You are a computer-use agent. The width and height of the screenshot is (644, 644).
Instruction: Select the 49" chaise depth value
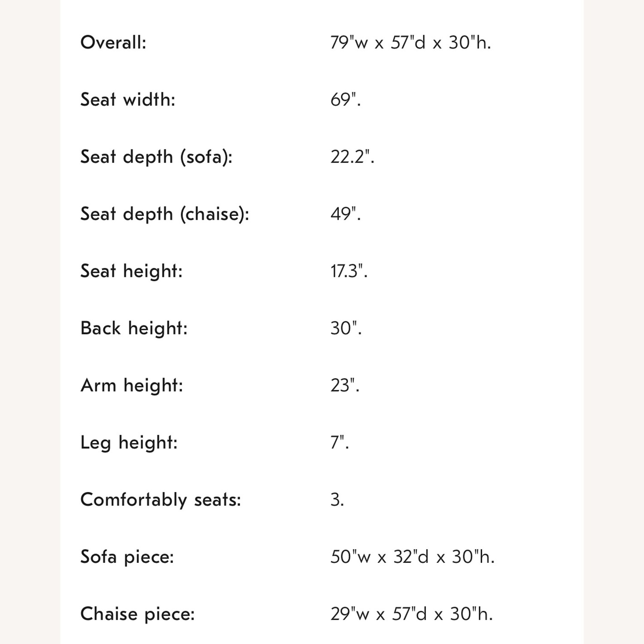click(x=346, y=214)
